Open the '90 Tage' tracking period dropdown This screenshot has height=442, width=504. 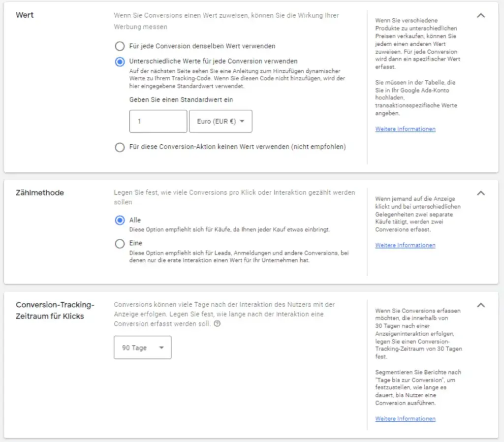[x=142, y=347]
